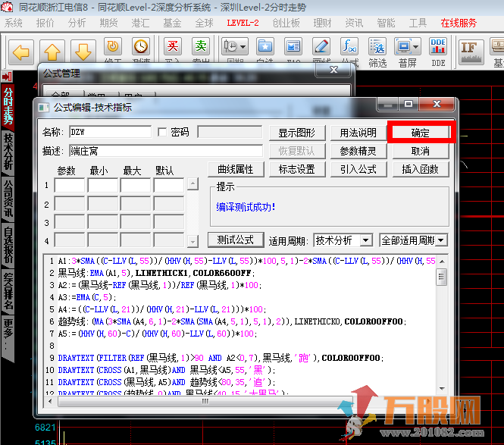Click the 名称 field containing DZW

tap(110, 132)
